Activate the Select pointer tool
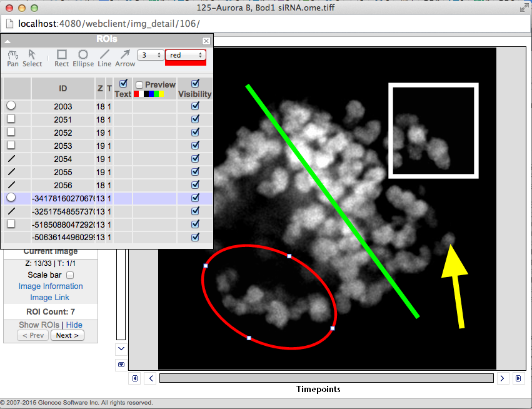The image size is (532, 409). [x=33, y=58]
